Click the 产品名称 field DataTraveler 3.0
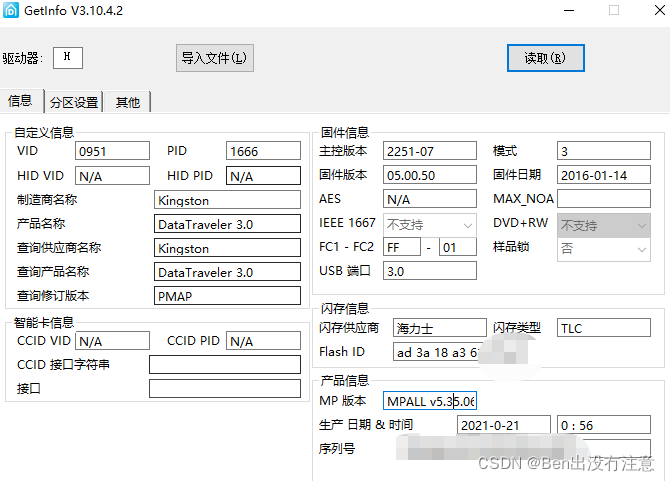Image resolution: width=670 pixels, height=481 pixels. click(x=227, y=224)
